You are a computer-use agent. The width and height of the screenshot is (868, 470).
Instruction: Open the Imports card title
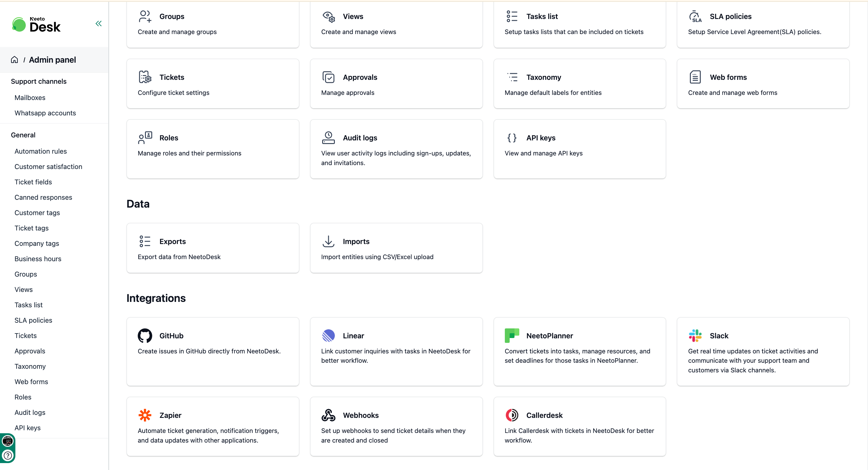click(356, 241)
